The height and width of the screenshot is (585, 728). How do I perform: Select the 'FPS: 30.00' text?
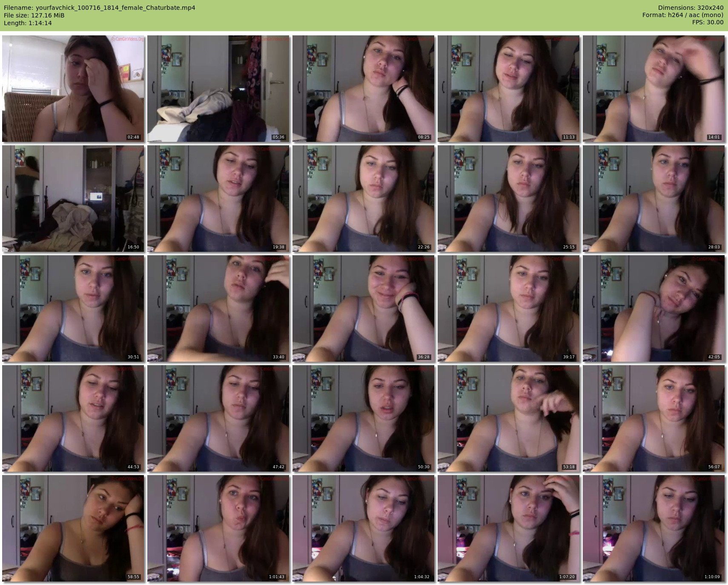pos(708,23)
